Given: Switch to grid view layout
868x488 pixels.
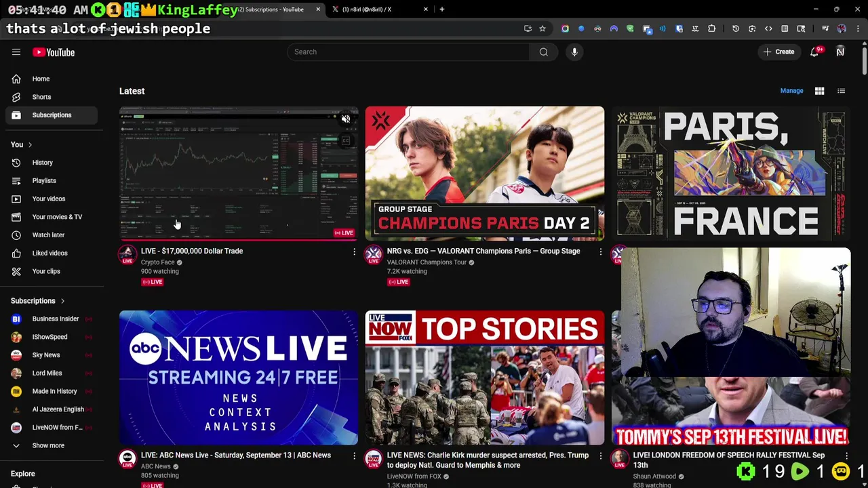Looking at the screenshot, I should pyautogui.click(x=819, y=91).
